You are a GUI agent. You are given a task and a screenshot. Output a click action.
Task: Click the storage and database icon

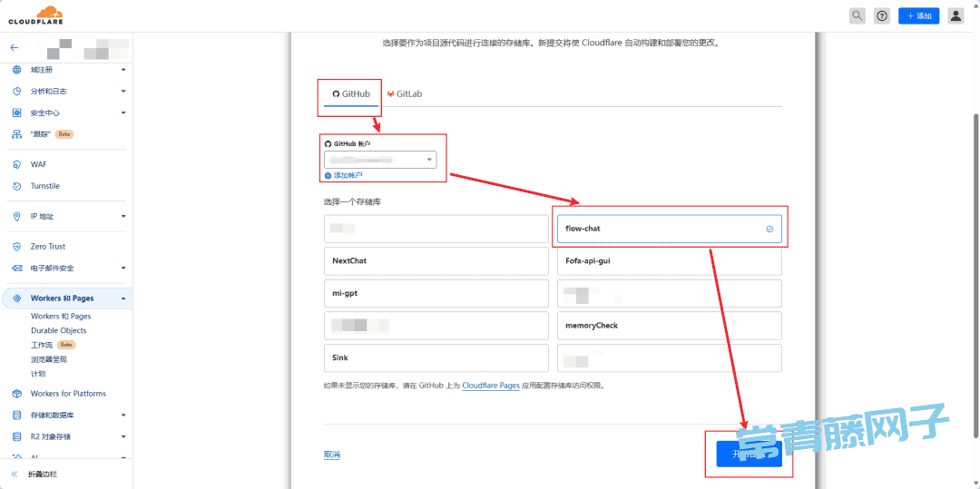(17, 415)
